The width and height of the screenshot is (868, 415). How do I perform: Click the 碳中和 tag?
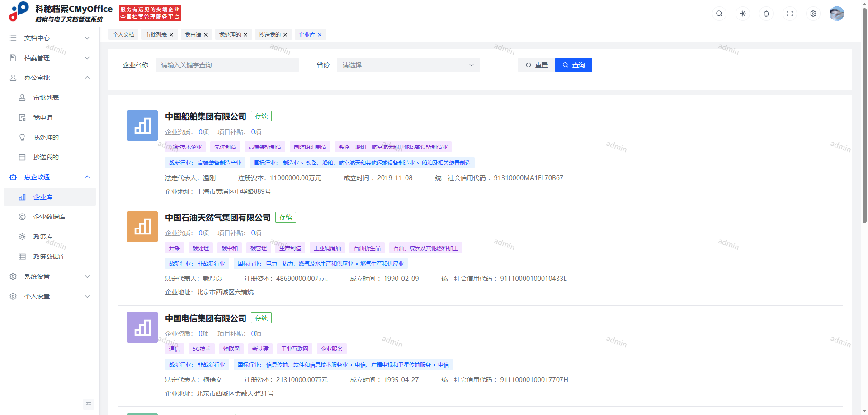coord(230,248)
